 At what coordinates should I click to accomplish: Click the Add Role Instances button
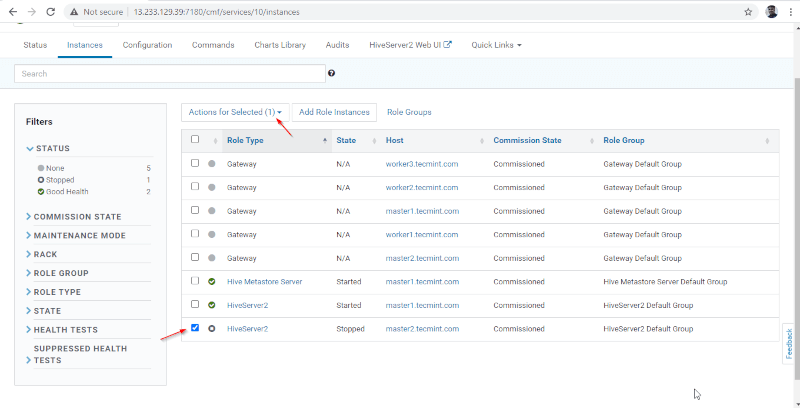pos(335,112)
